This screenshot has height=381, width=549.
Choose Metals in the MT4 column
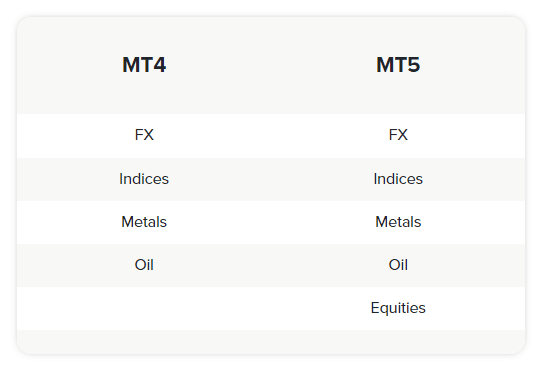coord(144,222)
